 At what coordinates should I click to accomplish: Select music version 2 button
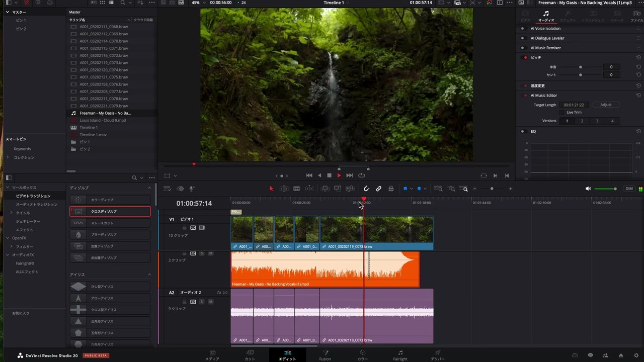(x=582, y=121)
